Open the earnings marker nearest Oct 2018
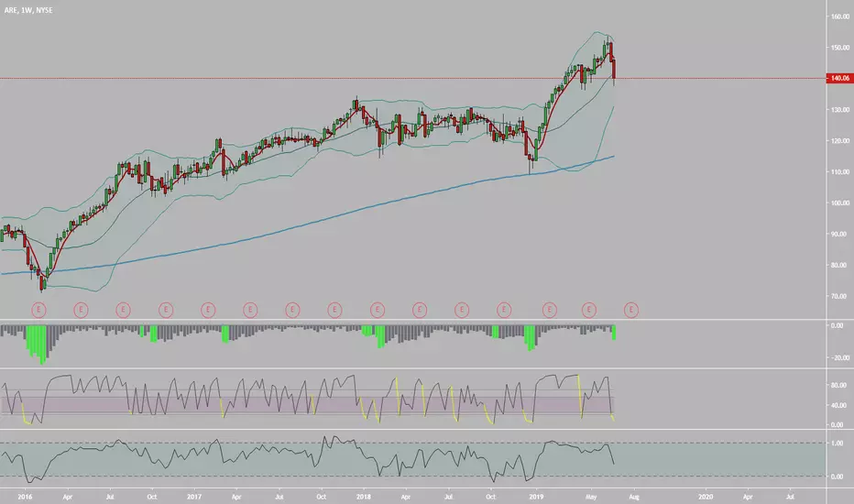This screenshot has height=504, width=854. point(504,310)
